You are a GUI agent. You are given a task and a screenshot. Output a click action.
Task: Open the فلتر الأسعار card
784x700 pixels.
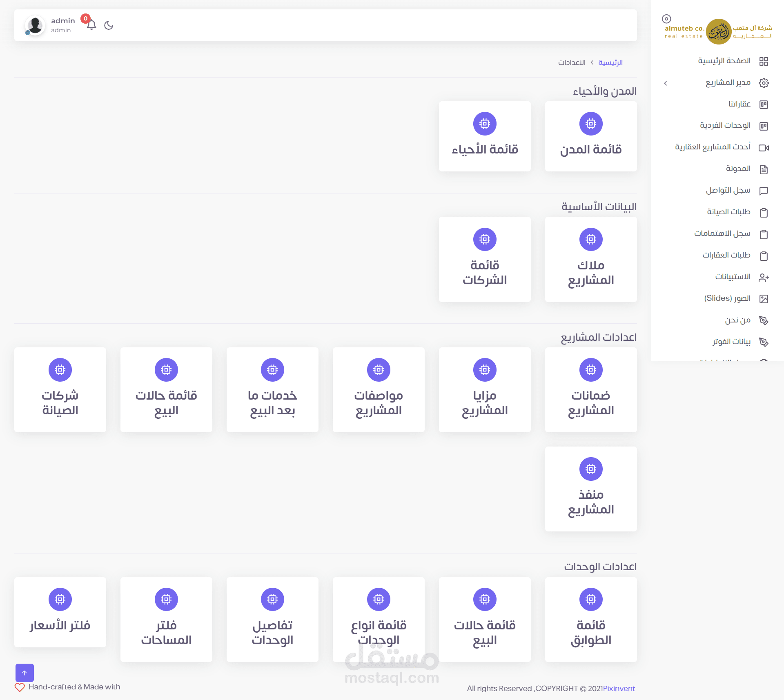(x=60, y=612)
